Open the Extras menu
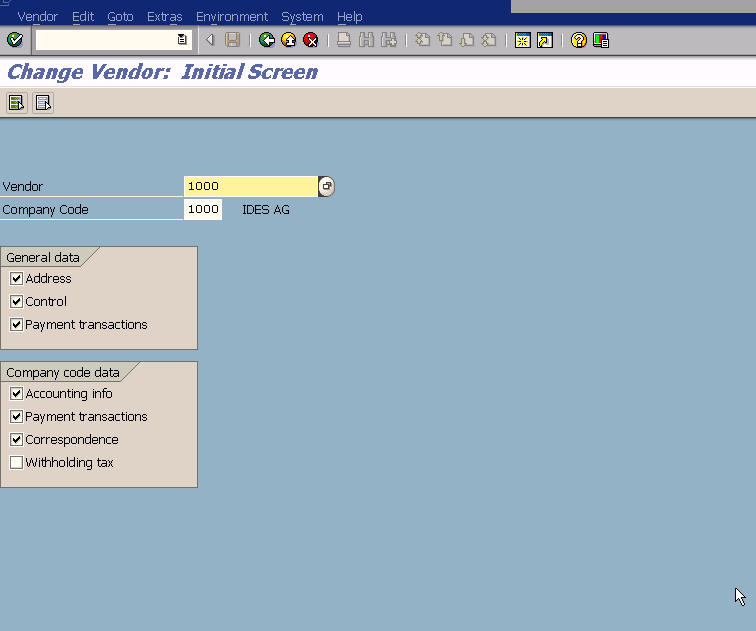Image resolution: width=756 pixels, height=631 pixels. click(x=164, y=16)
